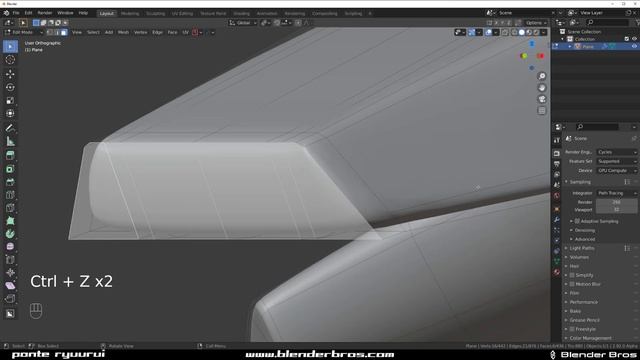Enable the Freestyle checkbox
The image size is (640, 360).
[x=572, y=329]
